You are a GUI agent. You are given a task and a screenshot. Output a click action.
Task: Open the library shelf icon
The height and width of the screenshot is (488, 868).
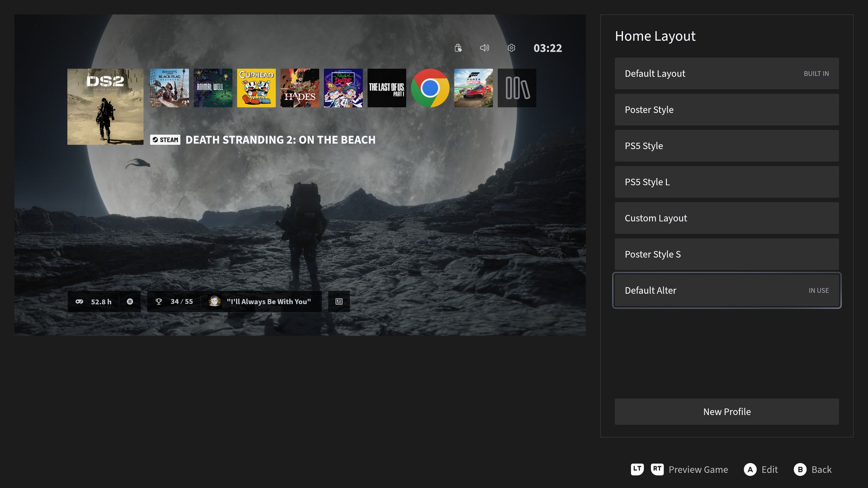(517, 88)
